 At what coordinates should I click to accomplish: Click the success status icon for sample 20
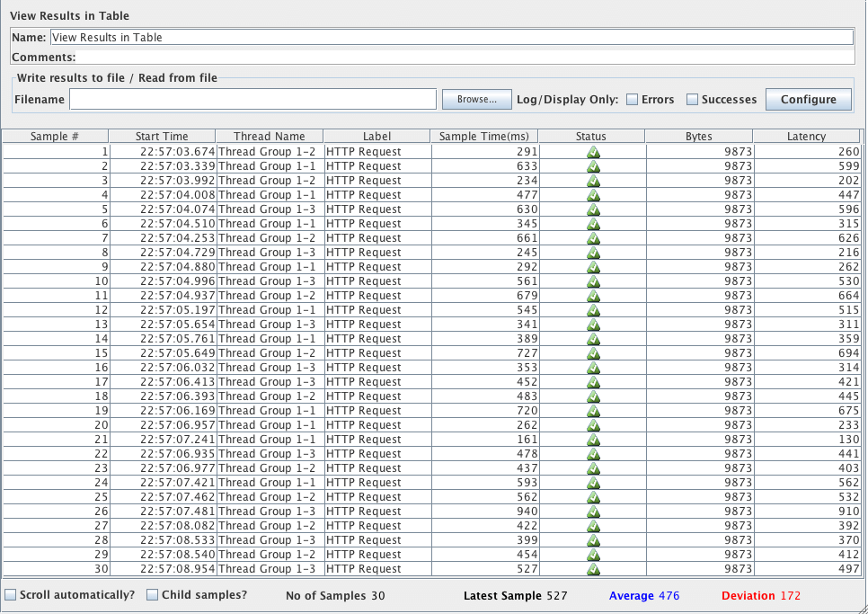(x=593, y=425)
